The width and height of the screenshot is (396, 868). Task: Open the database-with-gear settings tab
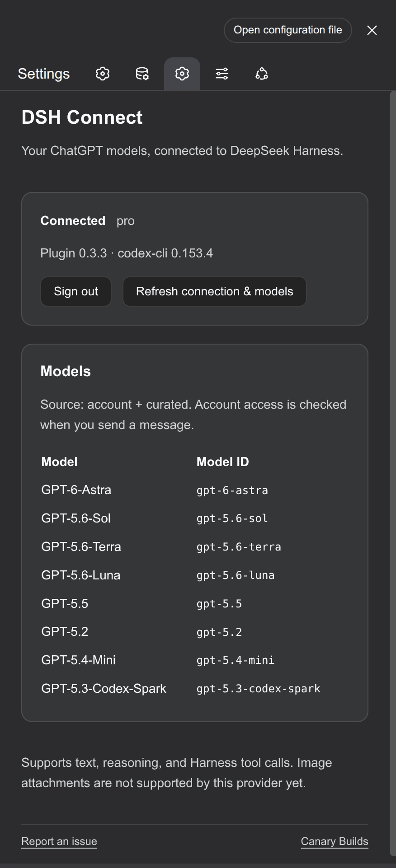(142, 74)
